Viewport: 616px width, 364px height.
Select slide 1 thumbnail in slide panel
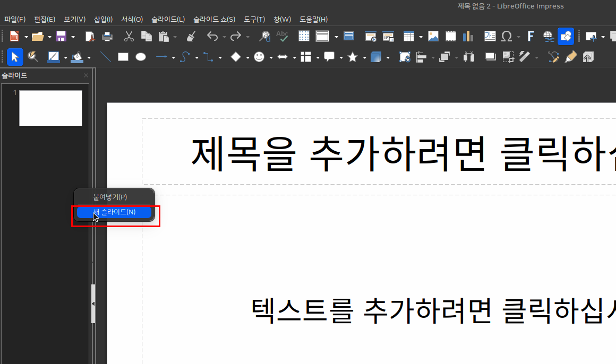(50, 108)
